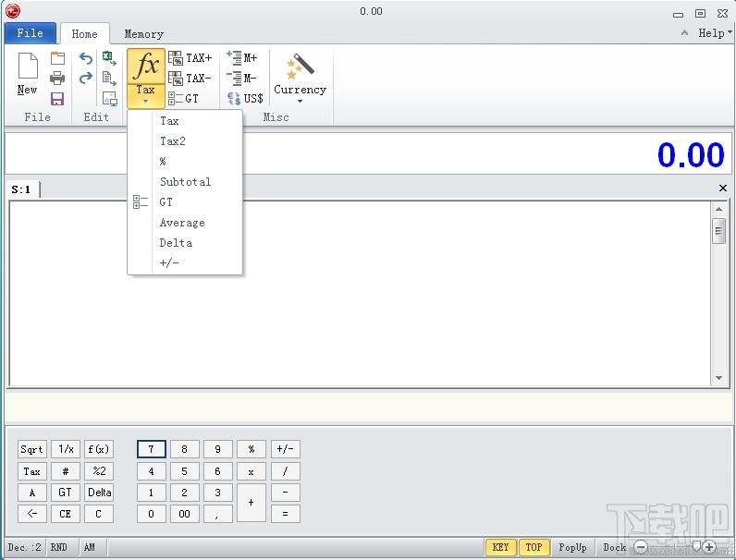This screenshot has height=560, width=736.
Task: Click the tape scrollbar down arrow
Action: (x=718, y=378)
